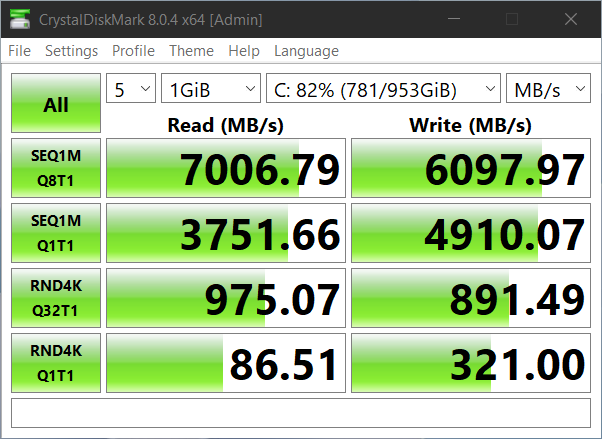Click the CrystalDiskMark app icon in title bar

(20, 19)
